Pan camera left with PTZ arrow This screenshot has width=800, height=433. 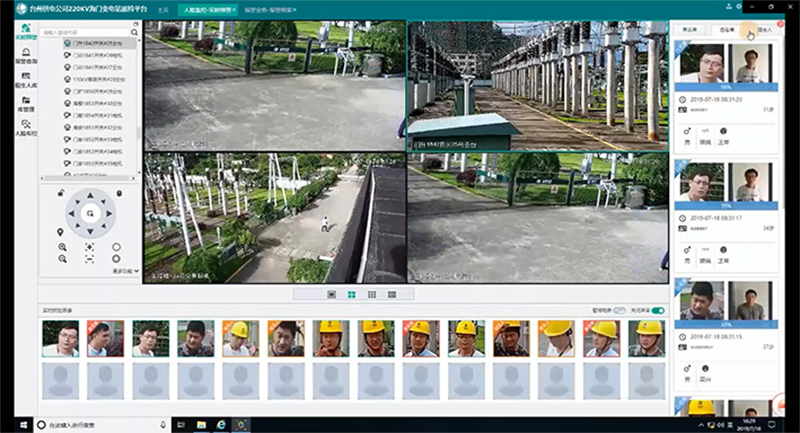(71, 214)
